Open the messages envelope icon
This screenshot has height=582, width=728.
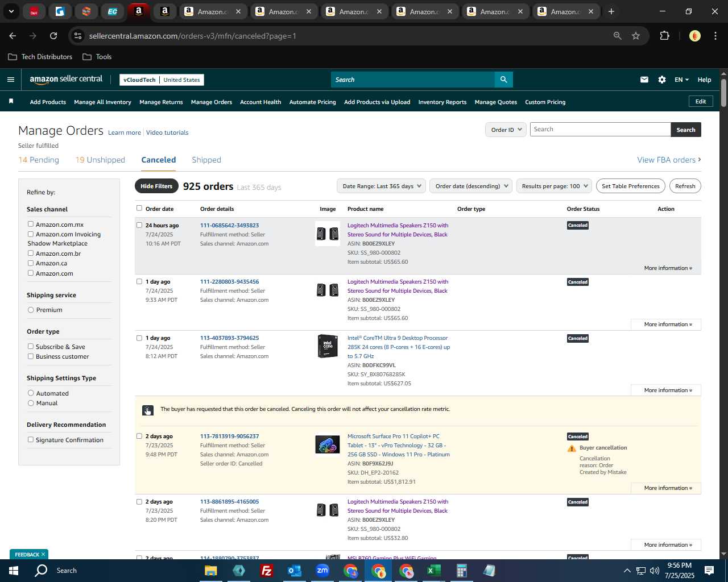tap(644, 80)
